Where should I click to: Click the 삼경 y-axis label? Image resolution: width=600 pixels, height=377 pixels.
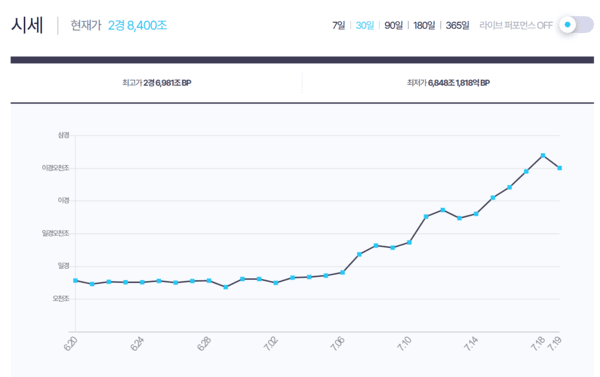(x=64, y=135)
